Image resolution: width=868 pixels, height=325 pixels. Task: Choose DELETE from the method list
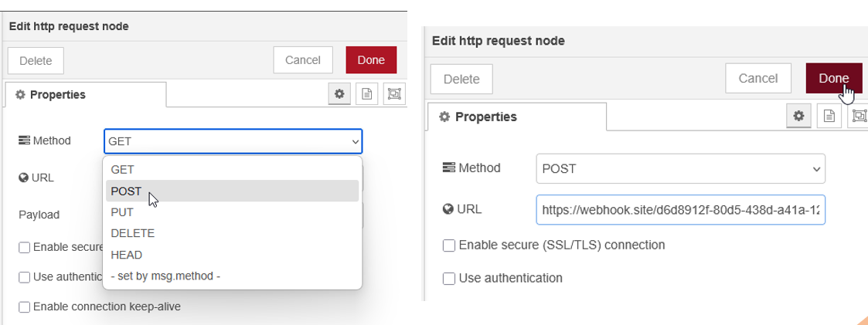(x=133, y=233)
